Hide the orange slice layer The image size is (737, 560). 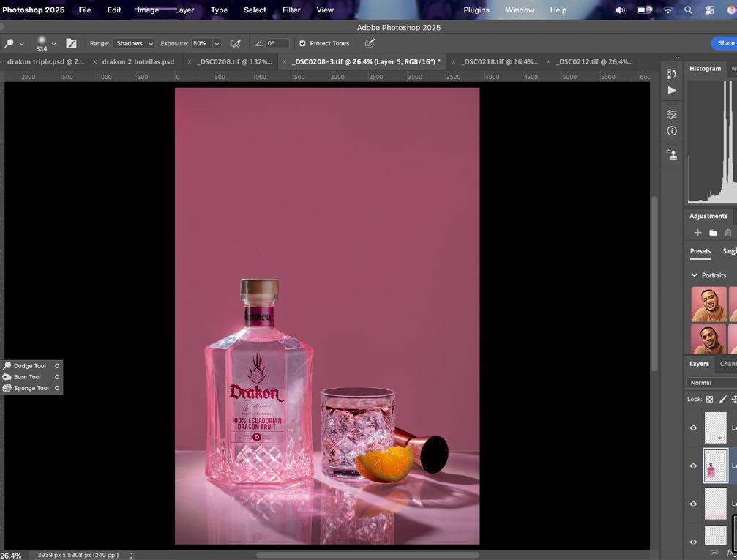click(x=693, y=428)
